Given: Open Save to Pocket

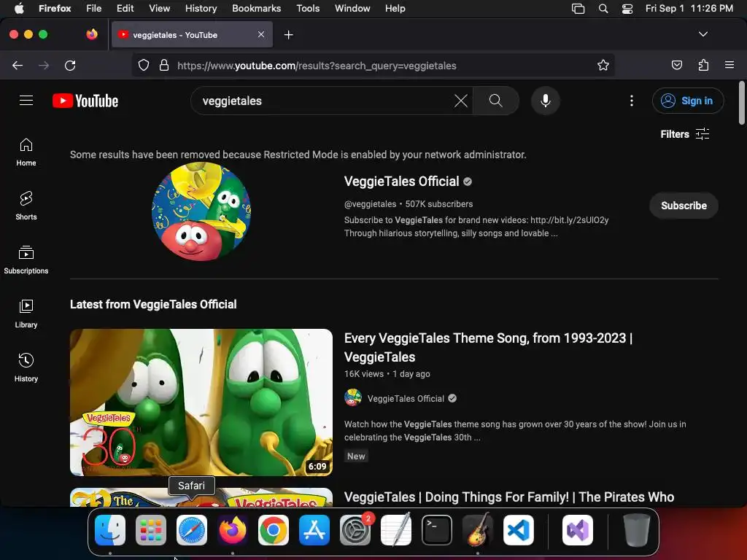Looking at the screenshot, I should click(x=676, y=65).
